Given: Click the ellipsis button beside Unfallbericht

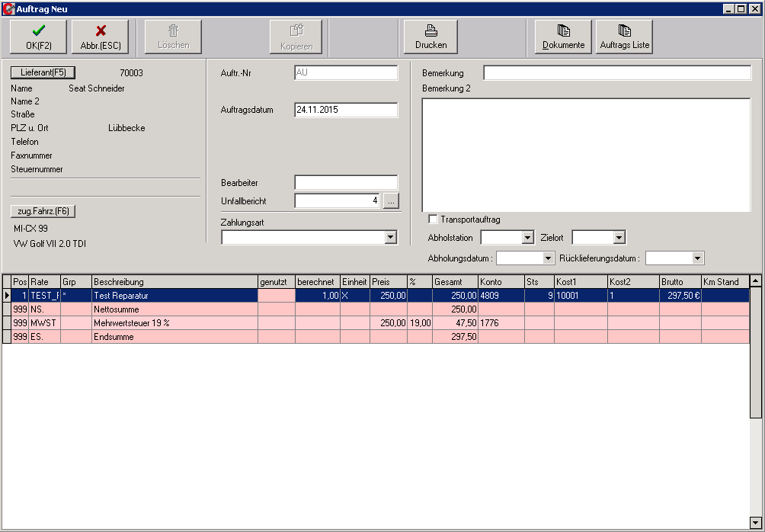Looking at the screenshot, I should click(391, 201).
